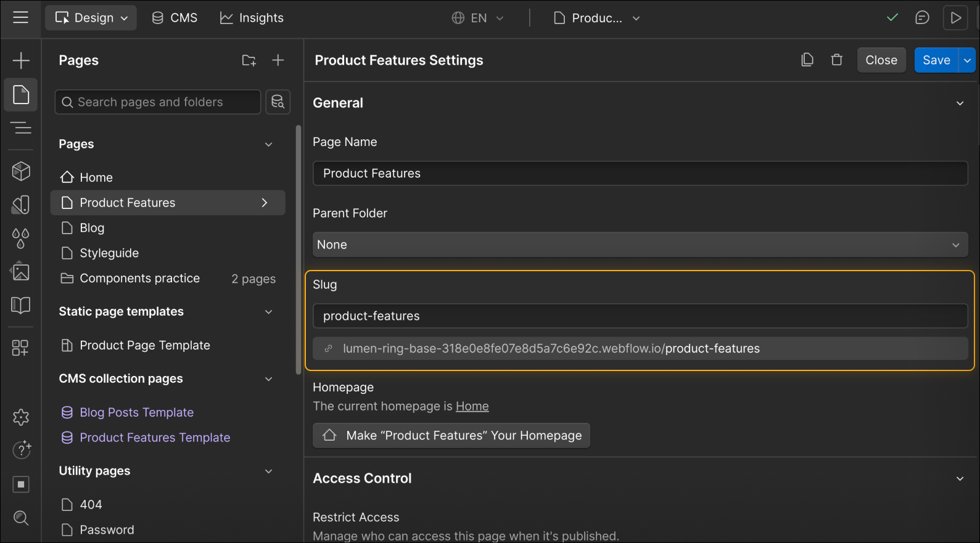Screen dimensions: 980x543
Task: Open the Components cube icon
Action: [x=21, y=171]
